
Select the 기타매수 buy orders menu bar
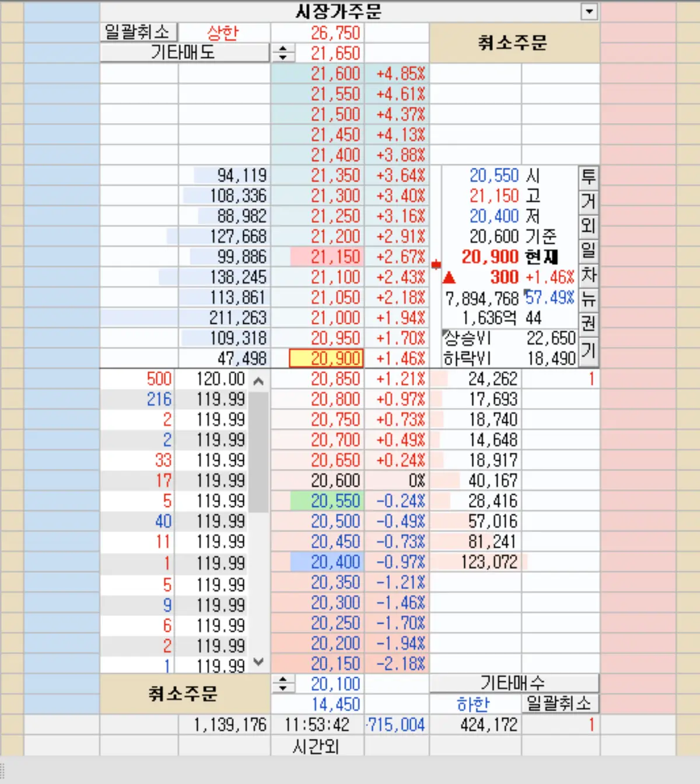[513, 682]
